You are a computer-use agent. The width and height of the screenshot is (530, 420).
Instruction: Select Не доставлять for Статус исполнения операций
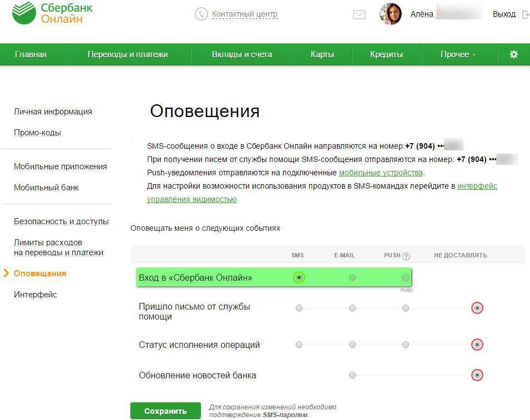(x=477, y=345)
